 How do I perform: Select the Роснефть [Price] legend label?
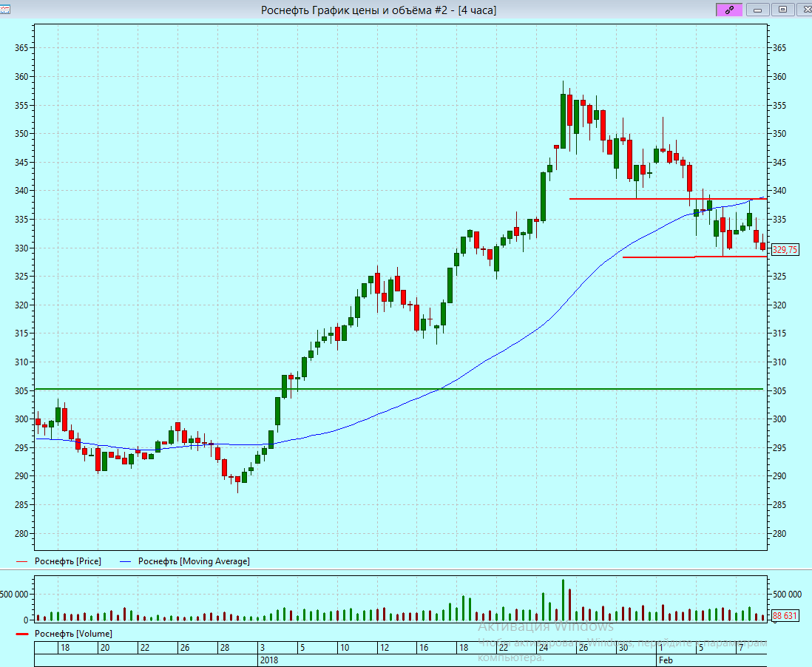click(x=68, y=561)
